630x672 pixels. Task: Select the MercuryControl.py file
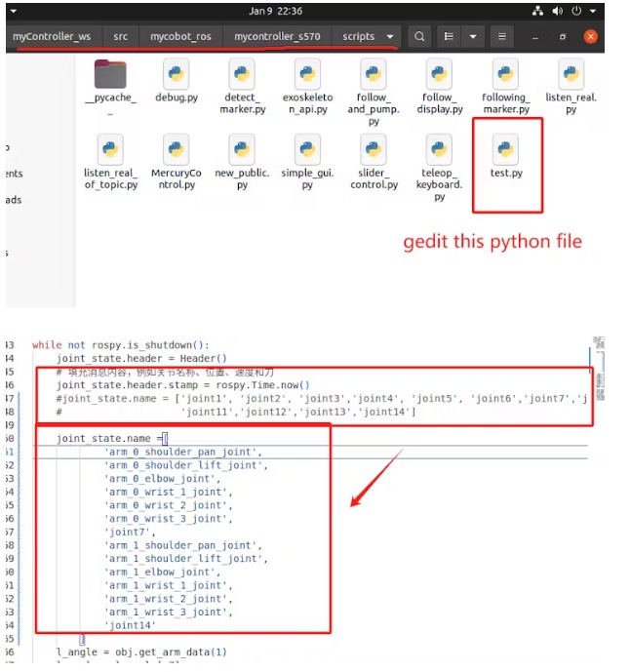point(177,154)
